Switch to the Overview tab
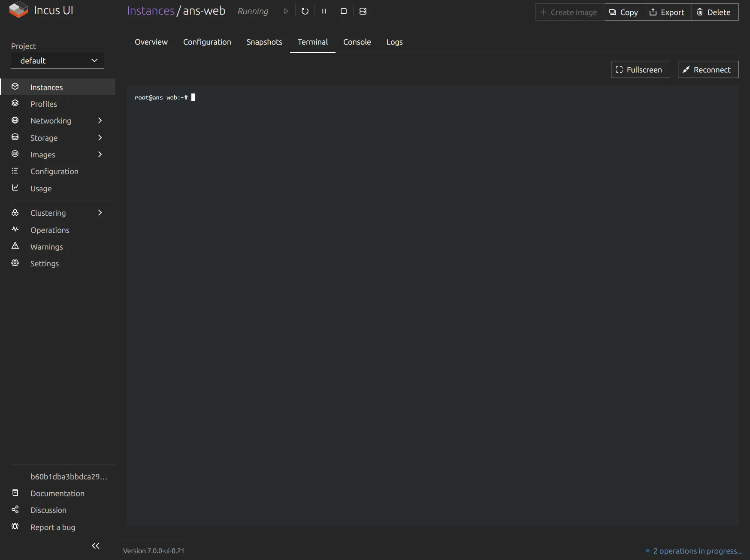This screenshot has height=560, width=750. tap(151, 42)
